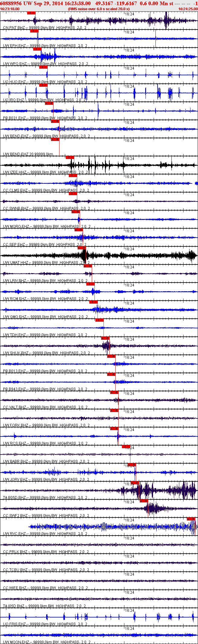Select the UW.IZEE.HHZ station label

(x=45, y=172)
